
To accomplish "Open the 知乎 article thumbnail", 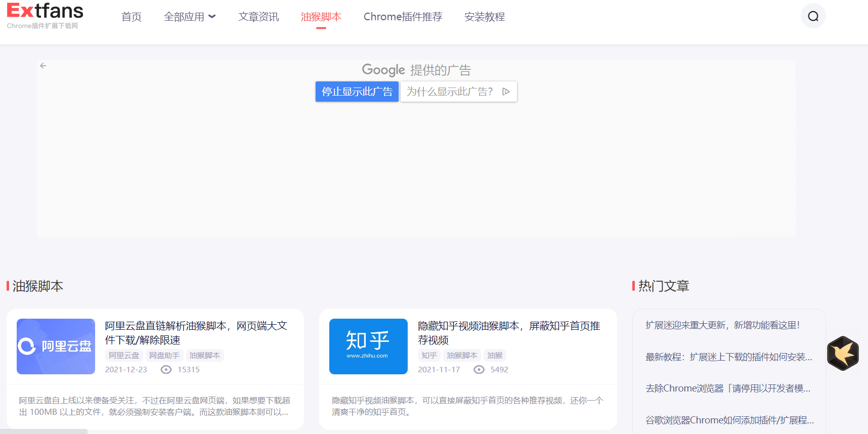I will (x=368, y=346).
